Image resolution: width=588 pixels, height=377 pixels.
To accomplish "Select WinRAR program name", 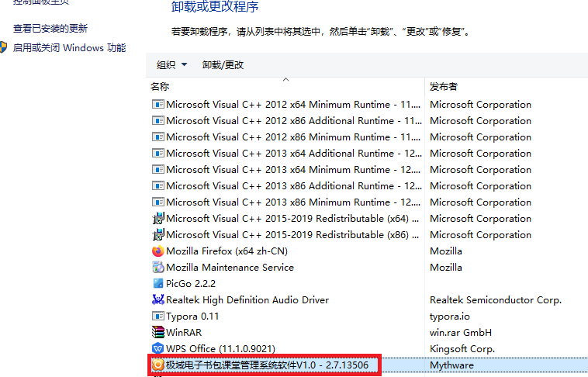I will (x=184, y=332).
